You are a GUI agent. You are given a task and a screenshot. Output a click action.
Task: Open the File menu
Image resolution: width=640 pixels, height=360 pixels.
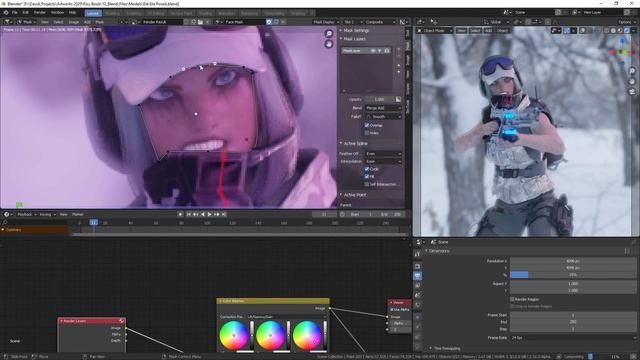[x=15, y=13]
